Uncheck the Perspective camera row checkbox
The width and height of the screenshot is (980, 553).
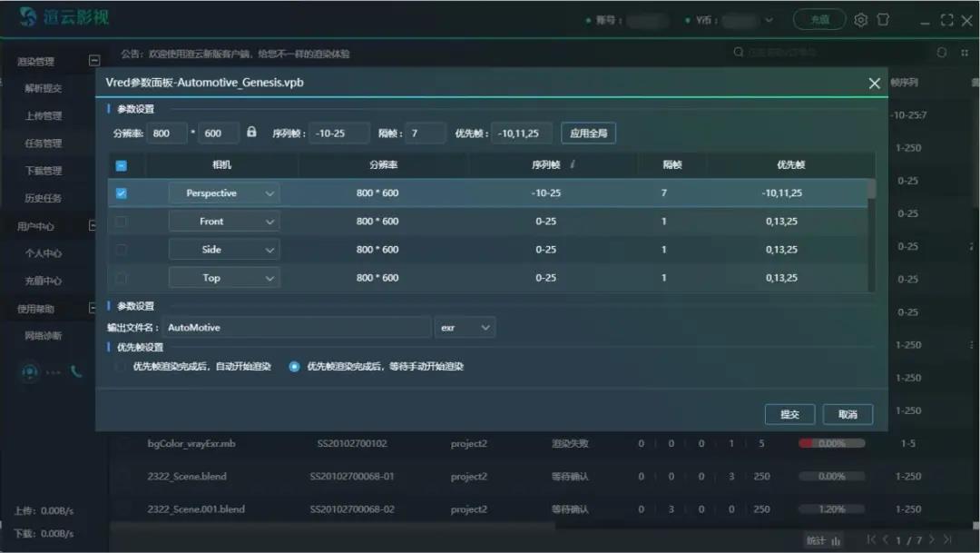pos(122,193)
